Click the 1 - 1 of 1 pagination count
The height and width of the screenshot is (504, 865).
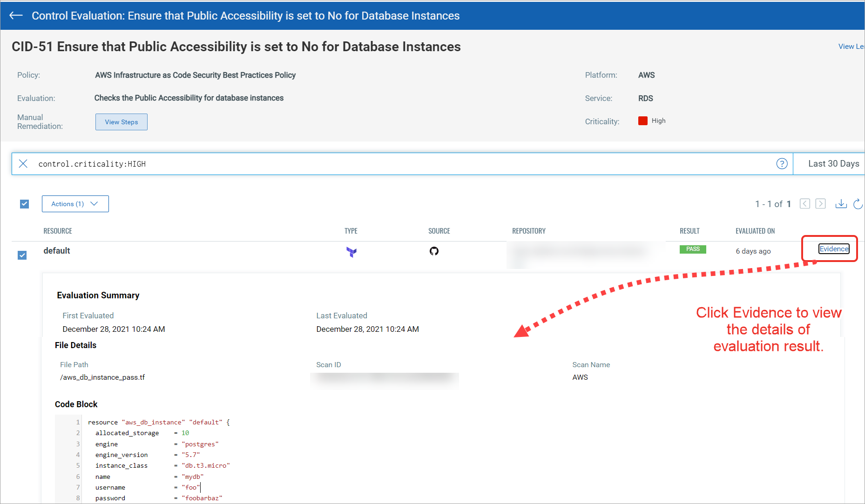pyautogui.click(x=773, y=204)
